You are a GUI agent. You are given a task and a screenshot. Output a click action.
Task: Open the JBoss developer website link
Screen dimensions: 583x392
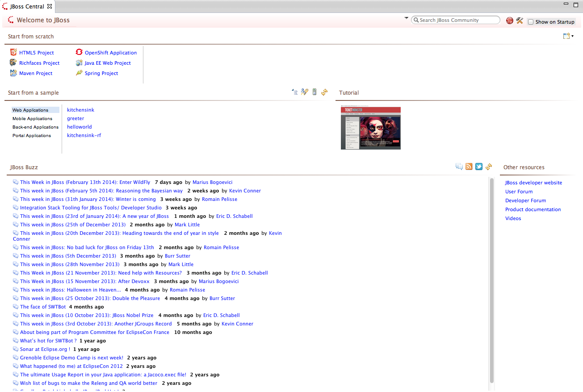533,183
